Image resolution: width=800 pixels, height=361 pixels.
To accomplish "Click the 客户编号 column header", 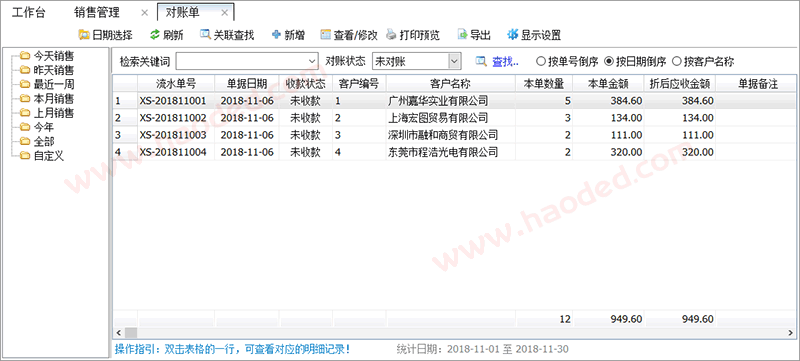I will tap(359, 83).
